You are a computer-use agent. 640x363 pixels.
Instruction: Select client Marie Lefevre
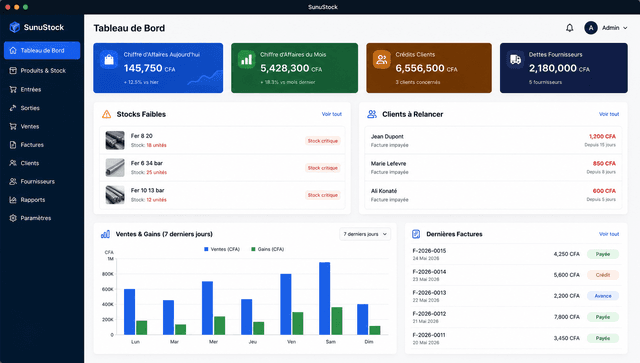[493, 168]
